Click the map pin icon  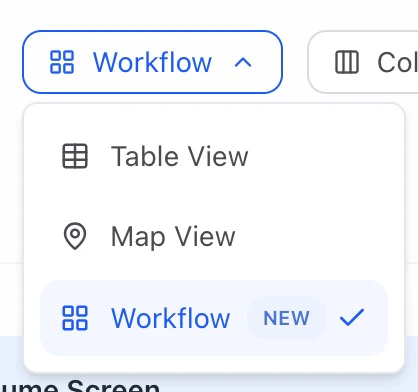click(x=75, y=236)
